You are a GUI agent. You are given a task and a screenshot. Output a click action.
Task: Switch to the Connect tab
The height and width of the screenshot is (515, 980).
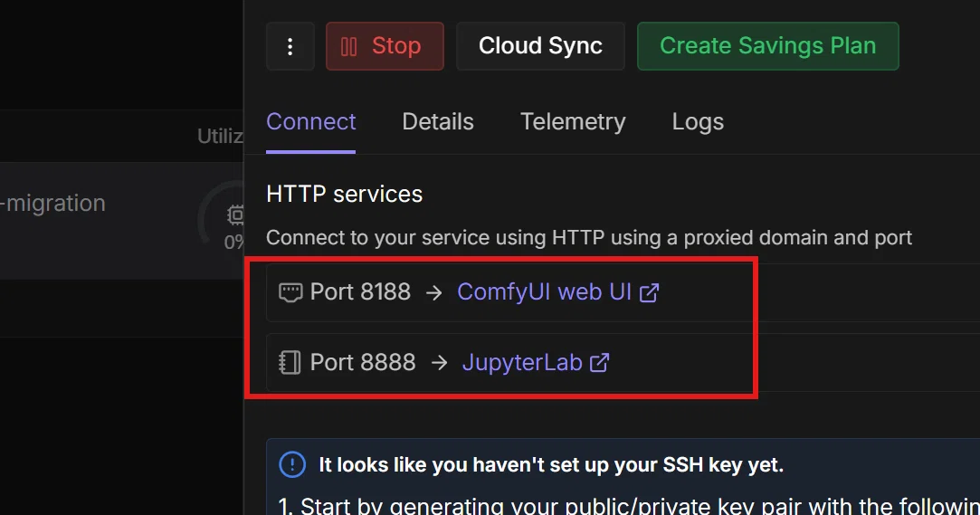(310, 122)
